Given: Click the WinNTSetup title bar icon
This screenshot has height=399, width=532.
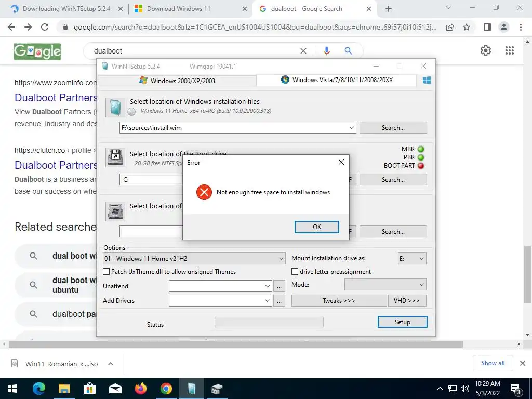Looking at the screenshot, I should [x=105, y=66].
